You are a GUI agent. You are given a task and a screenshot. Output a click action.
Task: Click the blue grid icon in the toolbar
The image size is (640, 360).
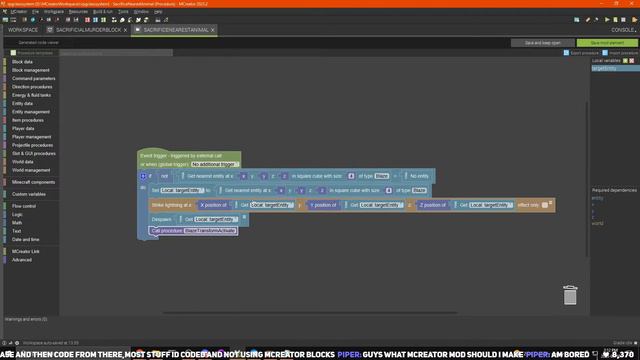point(95,20)
